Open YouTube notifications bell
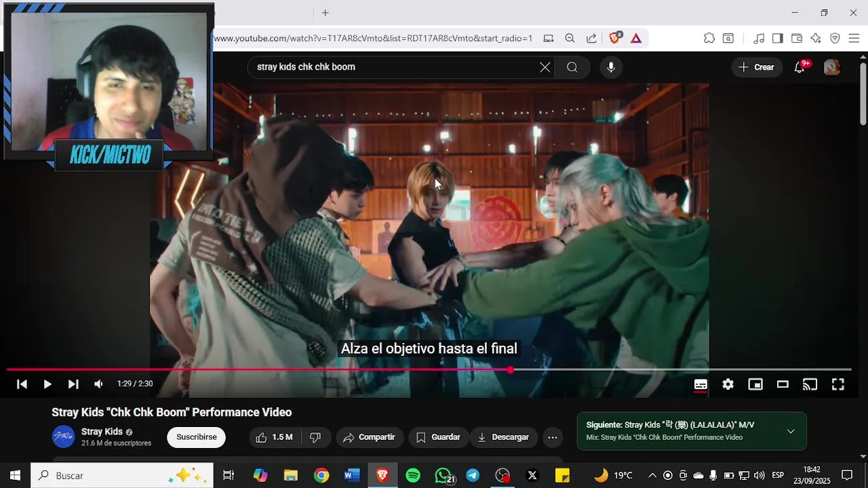868x488 pixels. (x=800, y=67)
